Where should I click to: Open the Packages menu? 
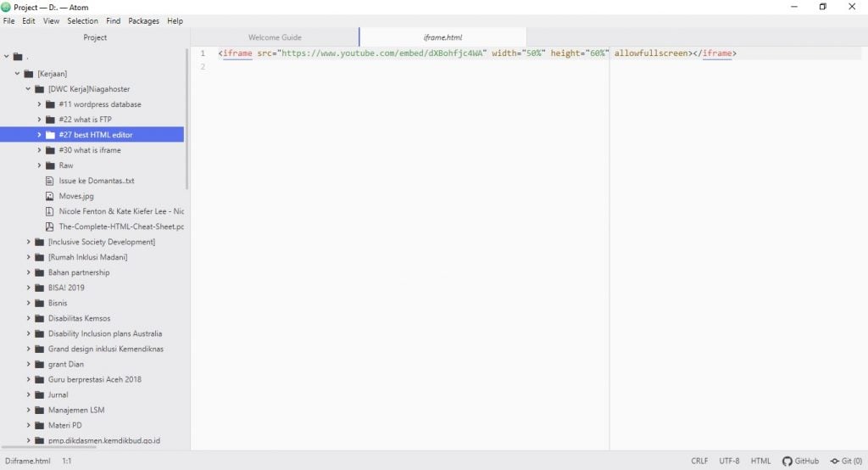143,21
